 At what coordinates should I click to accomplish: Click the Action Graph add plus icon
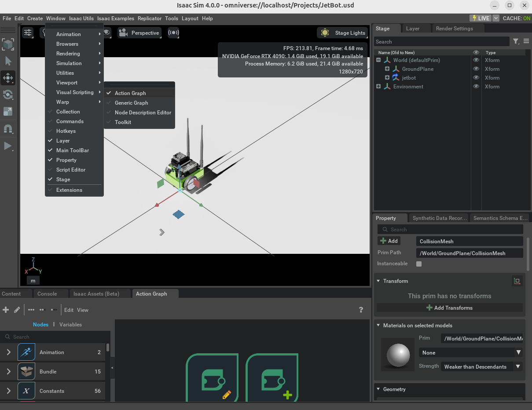(6, 310)
